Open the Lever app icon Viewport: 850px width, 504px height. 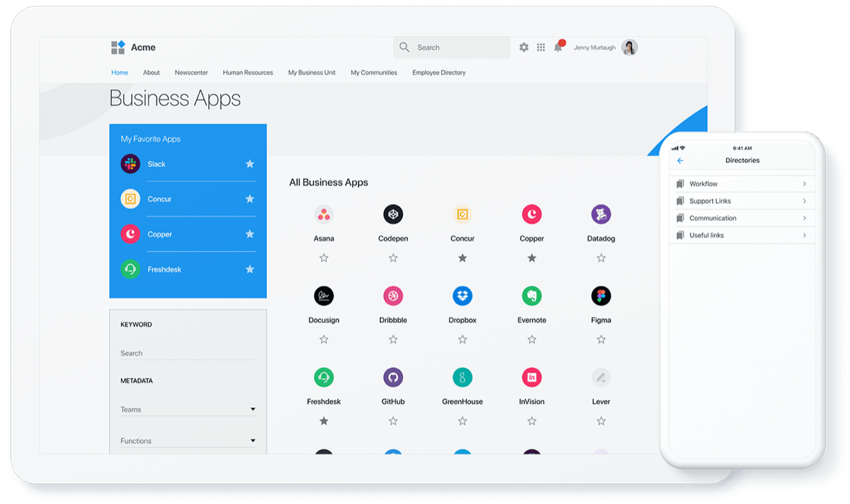pyautogui.click(x=601, y=377)
